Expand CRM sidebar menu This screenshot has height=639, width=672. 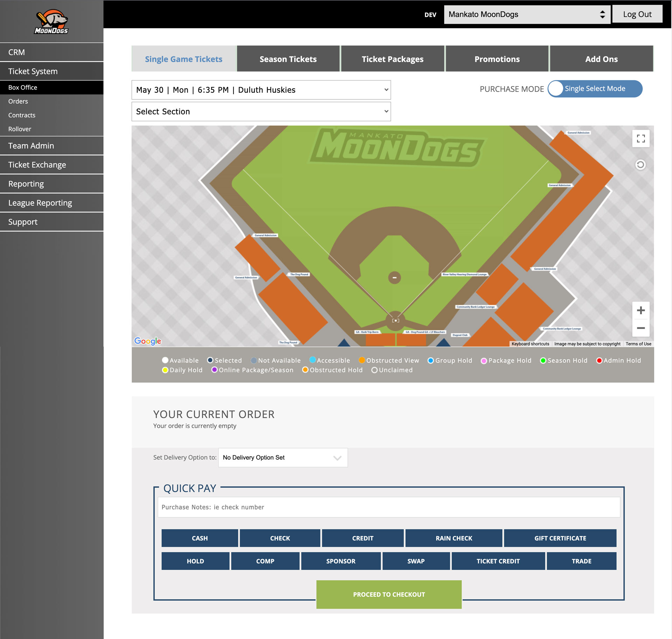pos(52,52)
